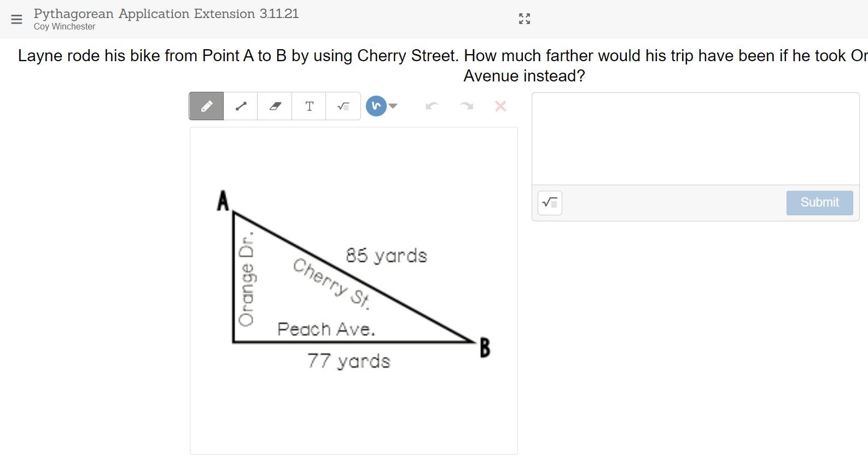Select the text tool (T)
868x459 pixels.
point(309,106)
